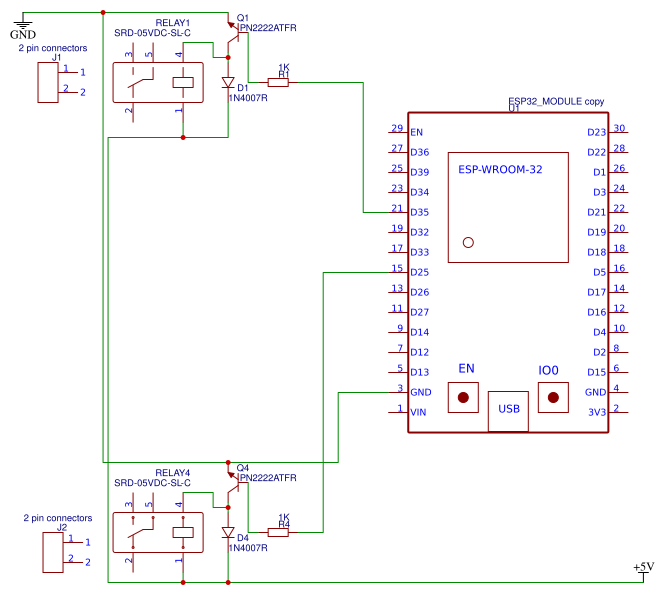Image resolution: width=666 pixels, height=595 pixels.
Task: Click pin 13 D26 on the module
Action: pos(398,292)
